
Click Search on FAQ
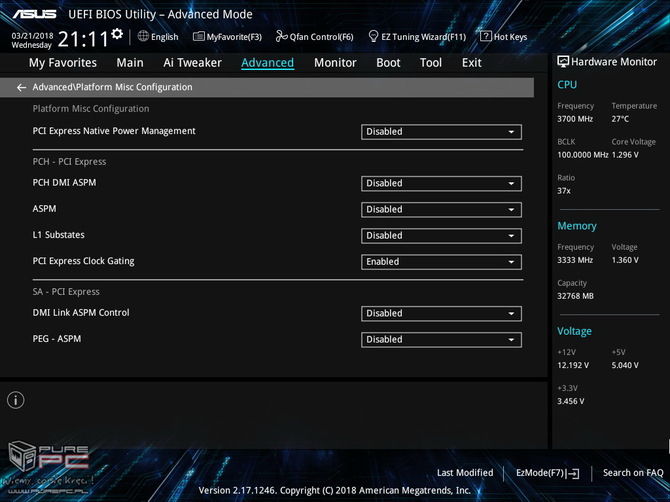tap(633, 473)
